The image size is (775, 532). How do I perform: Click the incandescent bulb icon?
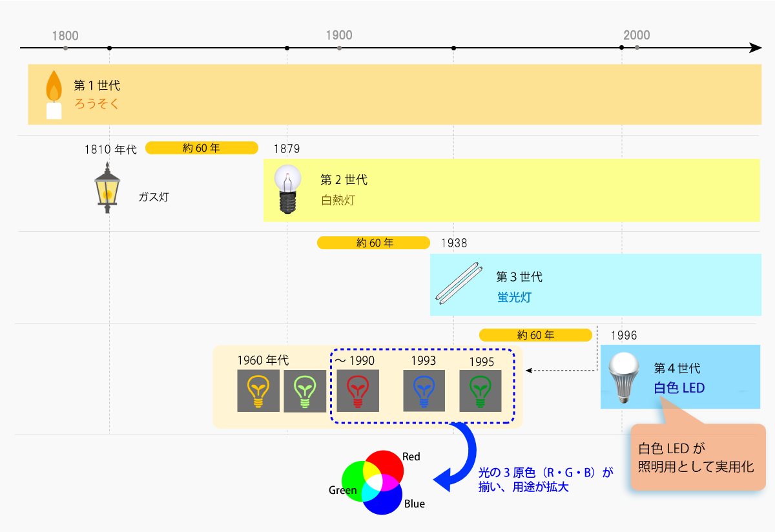(288, 189)
